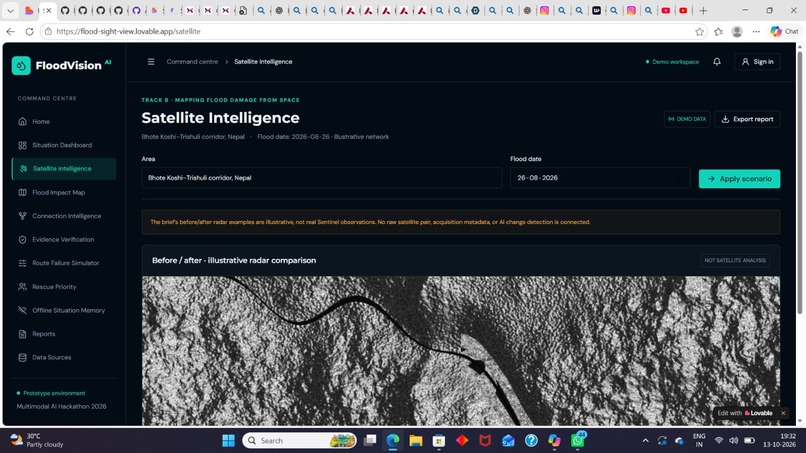Click the Data Sources database icon

pos(22,357)
